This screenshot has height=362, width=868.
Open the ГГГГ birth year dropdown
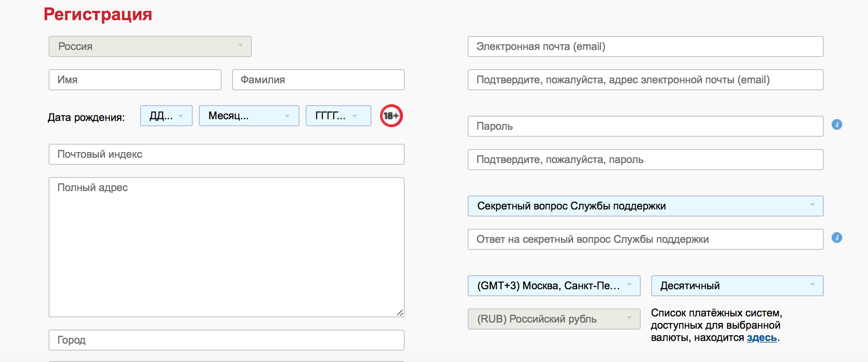tap(338, 116)
